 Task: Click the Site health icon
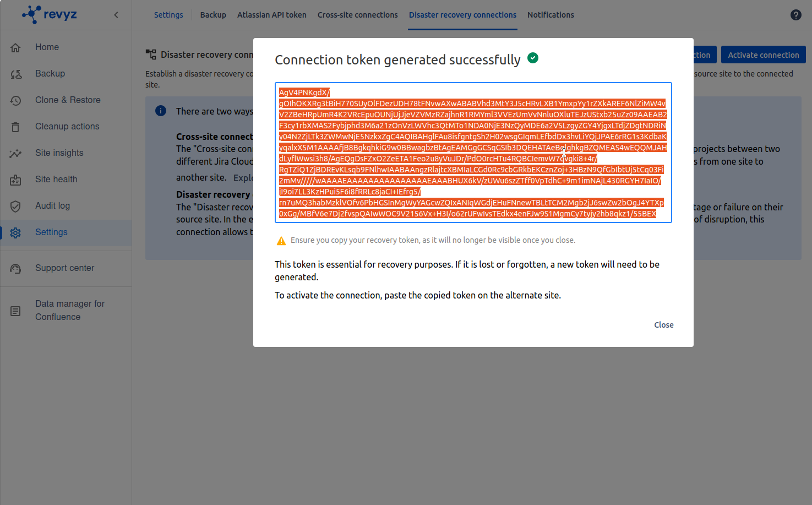click(x=15, y=180)
